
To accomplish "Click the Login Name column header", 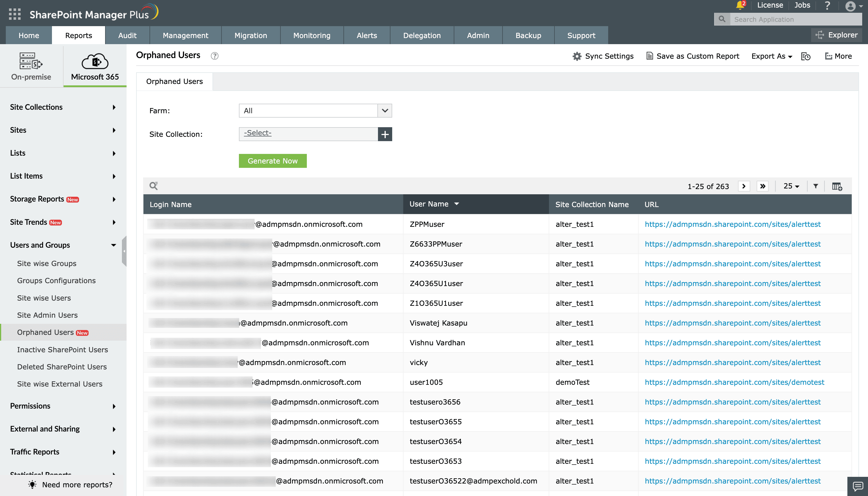I will [273, 204].
